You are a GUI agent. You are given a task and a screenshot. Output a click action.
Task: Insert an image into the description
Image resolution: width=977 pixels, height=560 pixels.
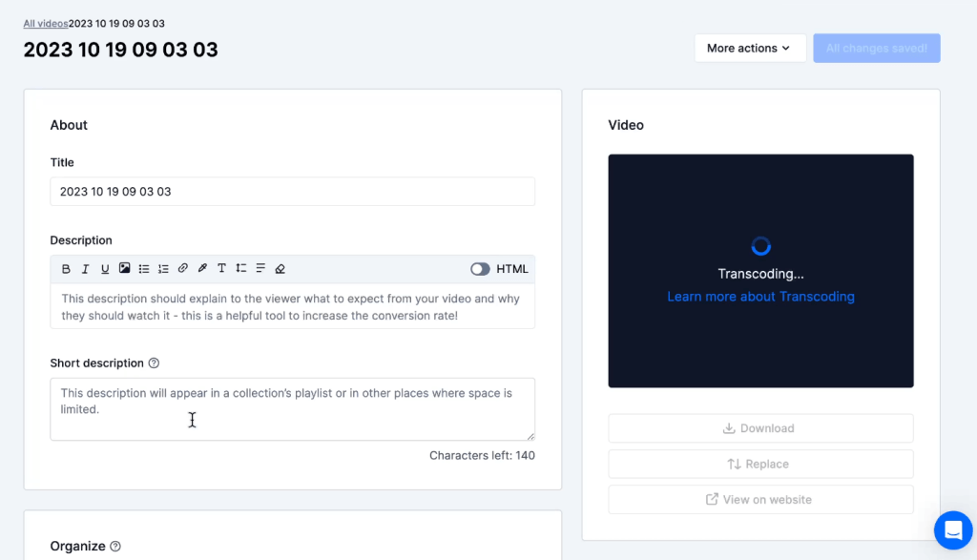123,268
